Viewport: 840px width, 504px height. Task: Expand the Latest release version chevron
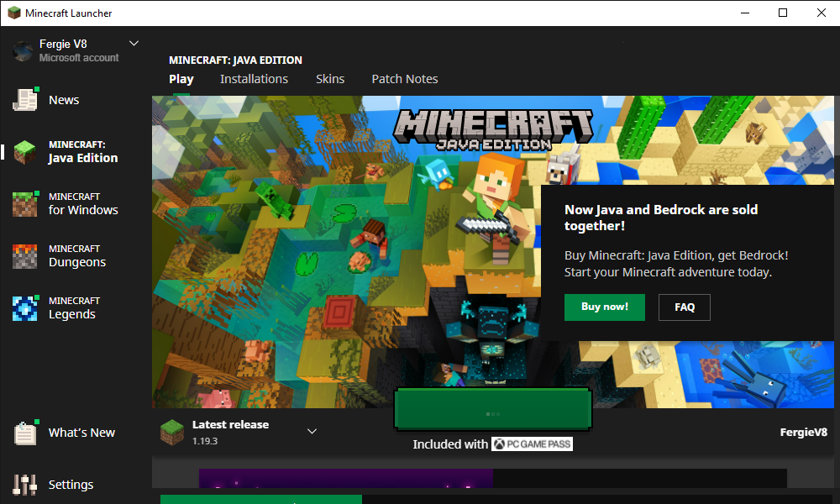pos(312,432)
